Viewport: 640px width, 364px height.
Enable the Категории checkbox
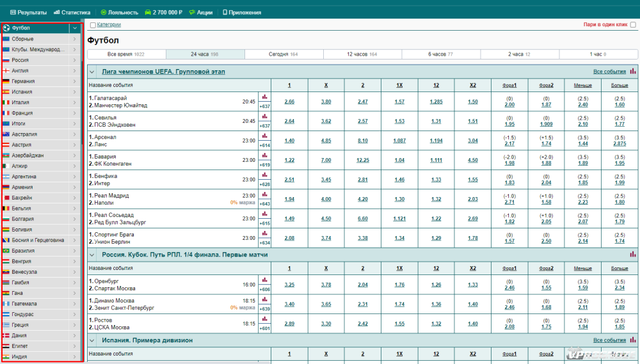(x=93, y=25)
